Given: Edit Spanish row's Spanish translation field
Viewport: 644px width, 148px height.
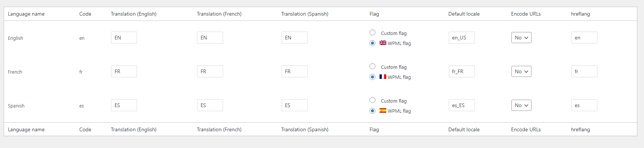Looking at the screenshot, I should point(295,105).
